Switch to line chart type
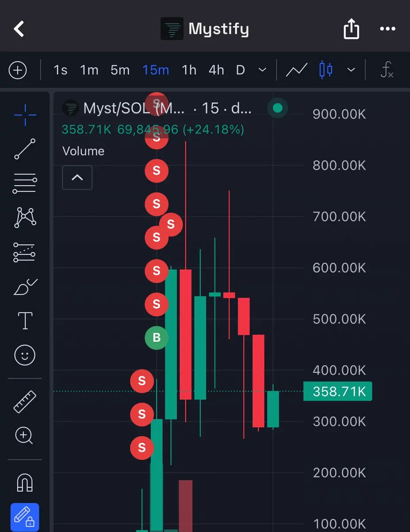 click(297, 70)
